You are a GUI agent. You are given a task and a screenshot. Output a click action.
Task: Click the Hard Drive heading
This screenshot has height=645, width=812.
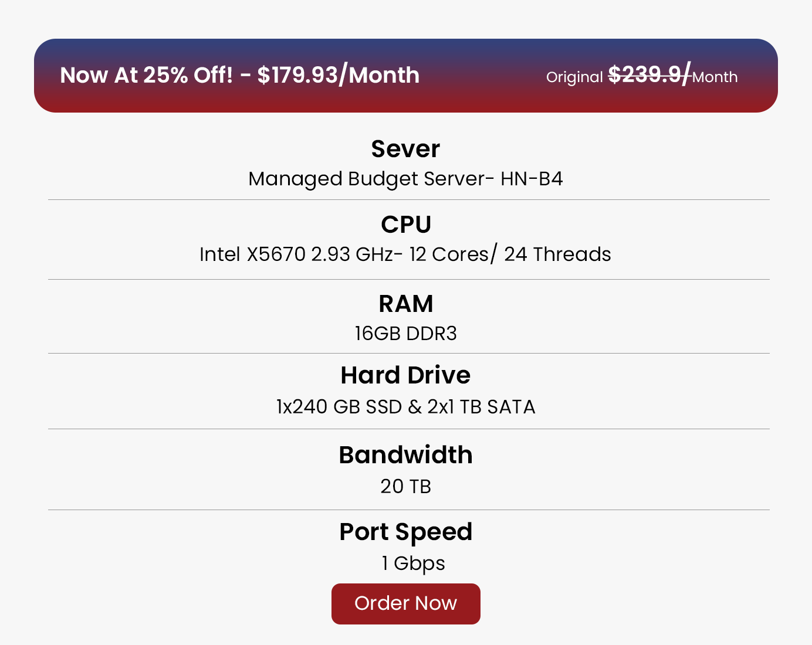[x=405, y=375]
